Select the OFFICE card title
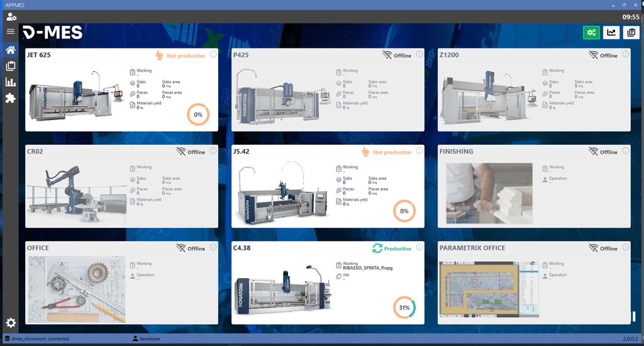Viewport: 644px width, 346px height. tap(38, 248)
